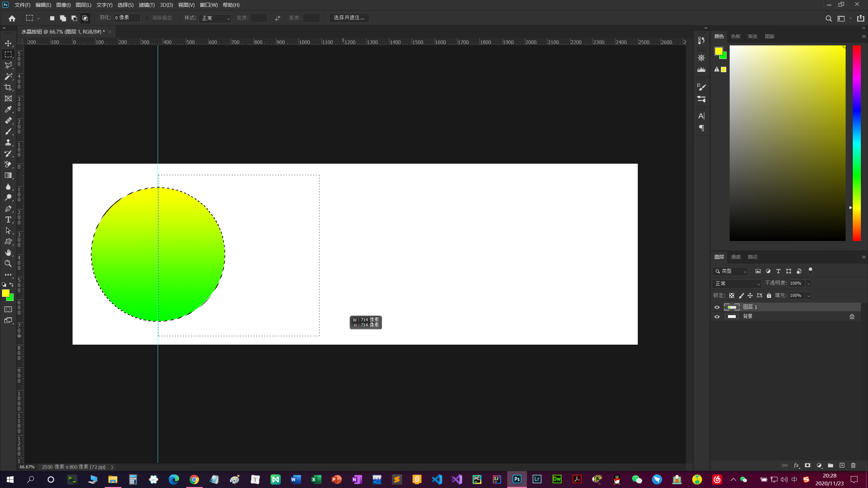Click the foreground yellow color swatch in toolbar
Screen dimensions: 868x488
point(6,293)
